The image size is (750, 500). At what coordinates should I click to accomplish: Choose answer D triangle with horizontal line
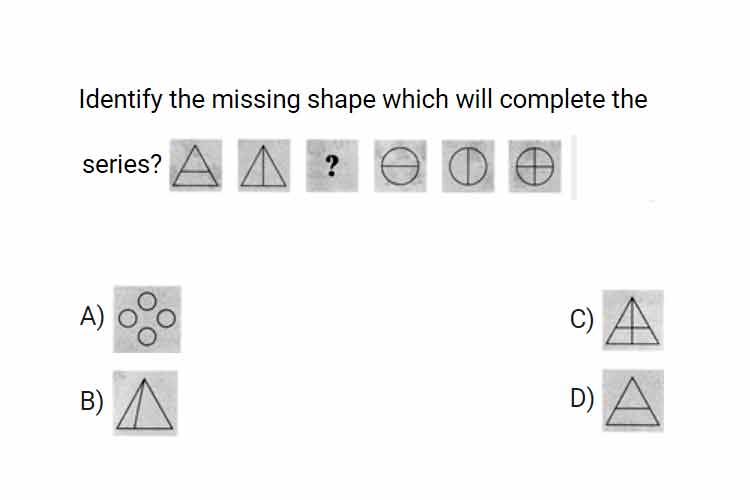pyautogui.click(x=633, y=400)
